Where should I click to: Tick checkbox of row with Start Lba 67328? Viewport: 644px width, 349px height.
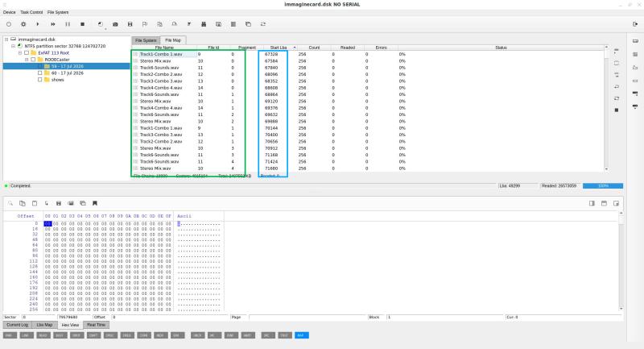tap(135, 54)
